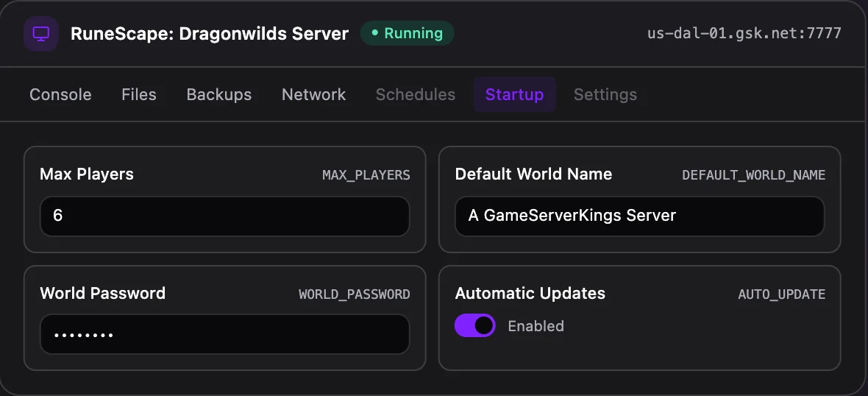Click the purple monitor server icon

[41, 34]
